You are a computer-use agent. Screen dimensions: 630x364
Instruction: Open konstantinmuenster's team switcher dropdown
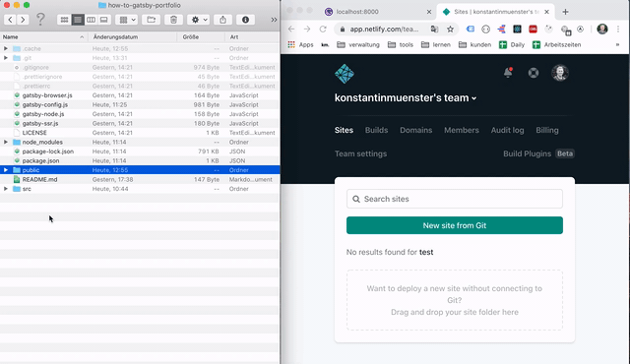[x=406, y=98]
